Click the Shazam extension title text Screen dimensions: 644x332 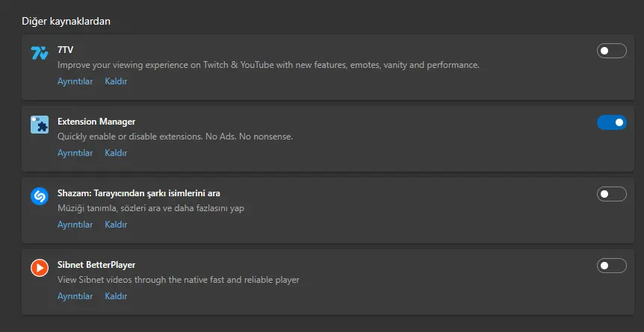point(139,193)
